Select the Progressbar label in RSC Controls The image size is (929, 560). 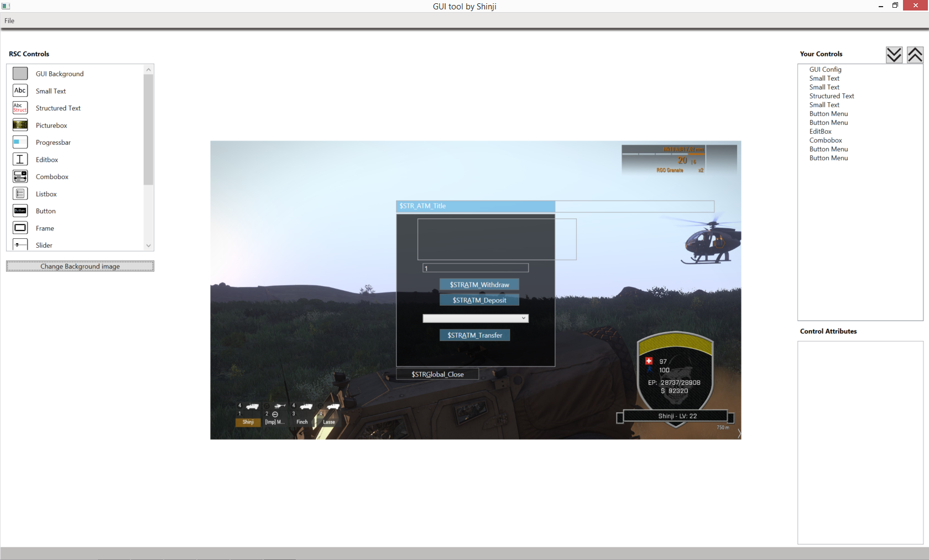53,143
